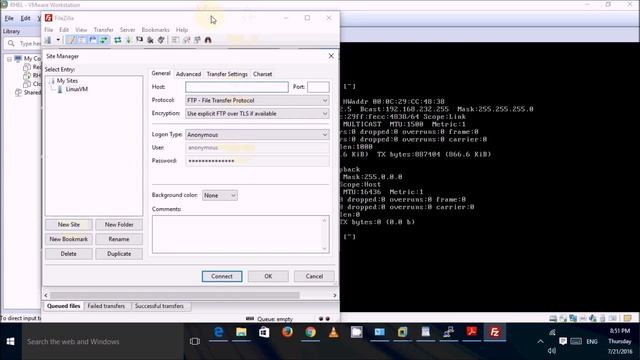The width and height of the screenshot is (640, 360).
Task: Open the Protocol dropdown
Action: point(257,100)
